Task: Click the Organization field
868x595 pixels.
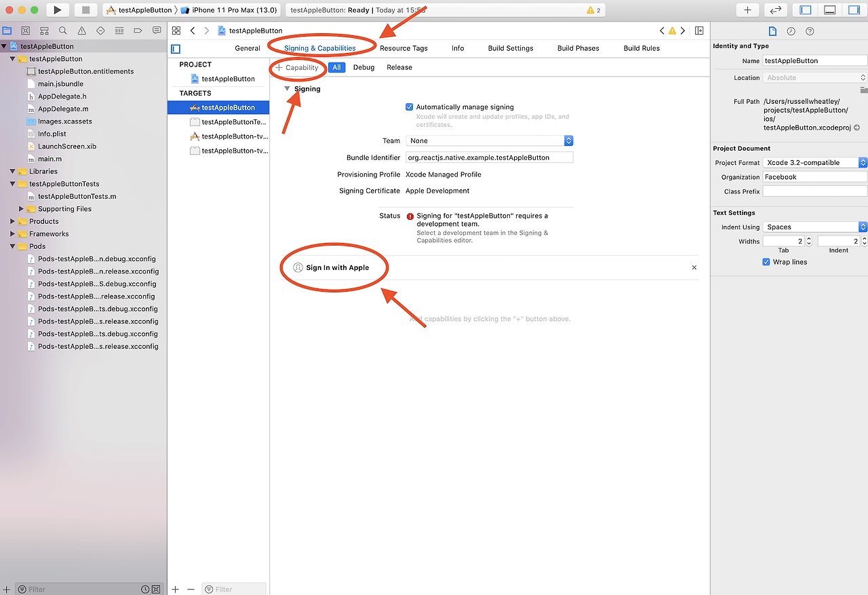Action: click(x=815, y=176)
